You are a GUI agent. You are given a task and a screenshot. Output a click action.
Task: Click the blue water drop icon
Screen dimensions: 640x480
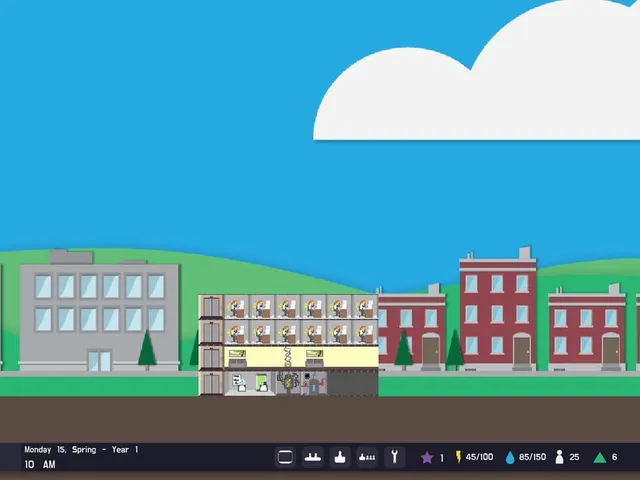pyautogui.click(x=510, y=458)
